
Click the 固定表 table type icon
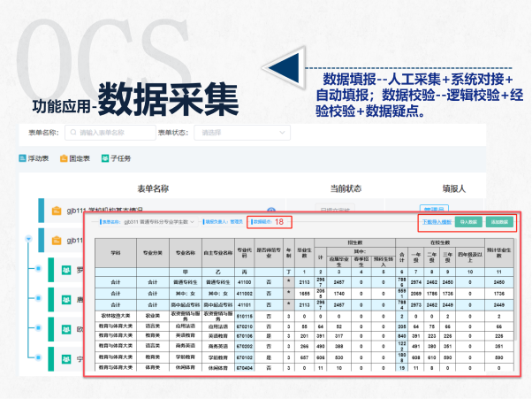pyautogui.click(x=64, y=159)
